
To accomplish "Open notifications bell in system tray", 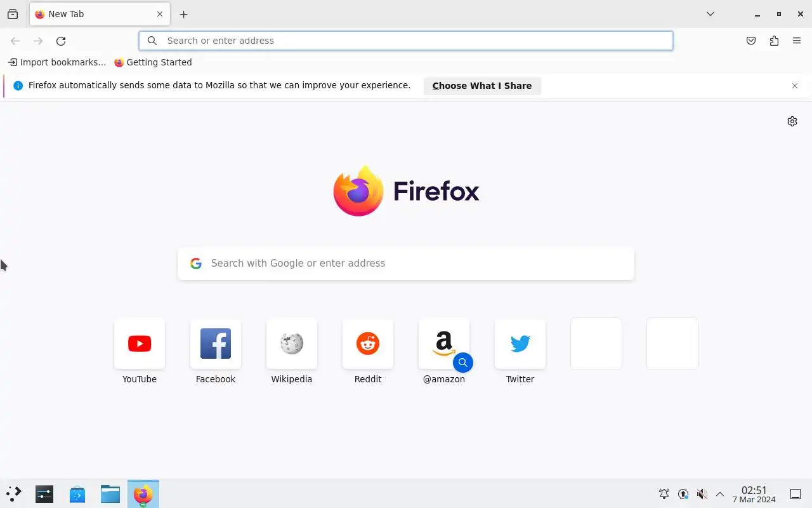I will tap(664, 494).
